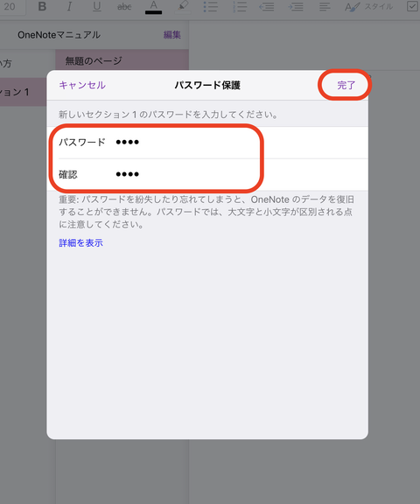Open the 詳細を表示 link
The height and width of the screenshot is (504, 420).
[x=81, y=242]
